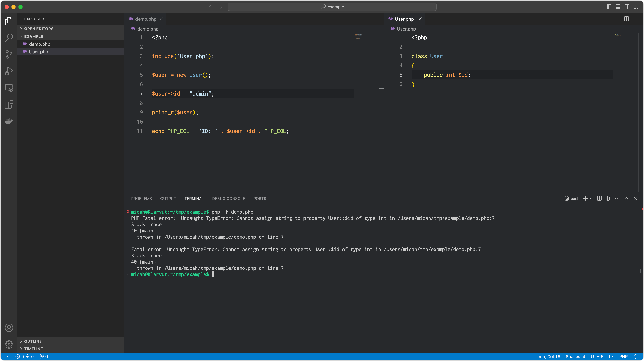This screenshot has width=644, height=361.
Task: Open the Search view
Action: (x=9, y=37)
